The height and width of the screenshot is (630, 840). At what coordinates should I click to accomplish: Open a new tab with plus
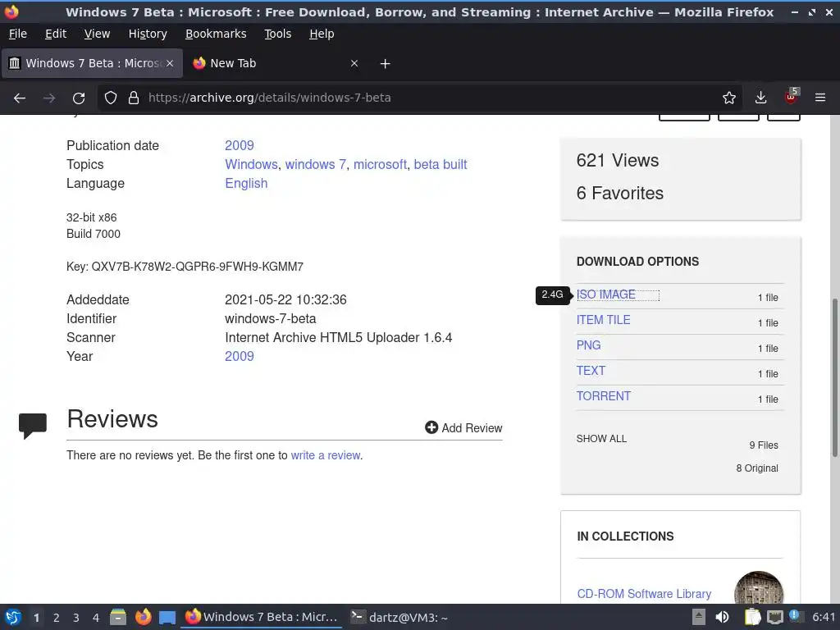tap(385, 64)
